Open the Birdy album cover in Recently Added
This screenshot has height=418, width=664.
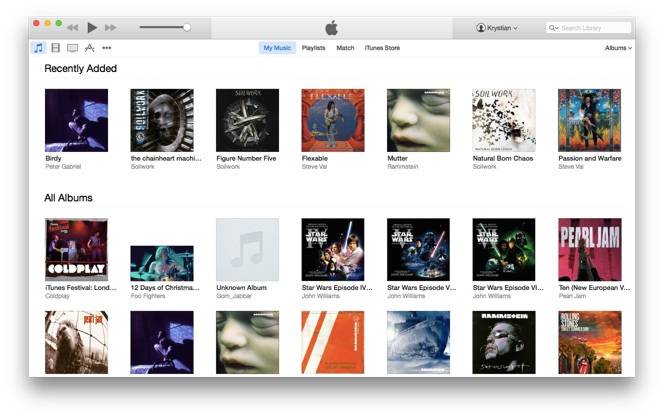pos(77,120)
